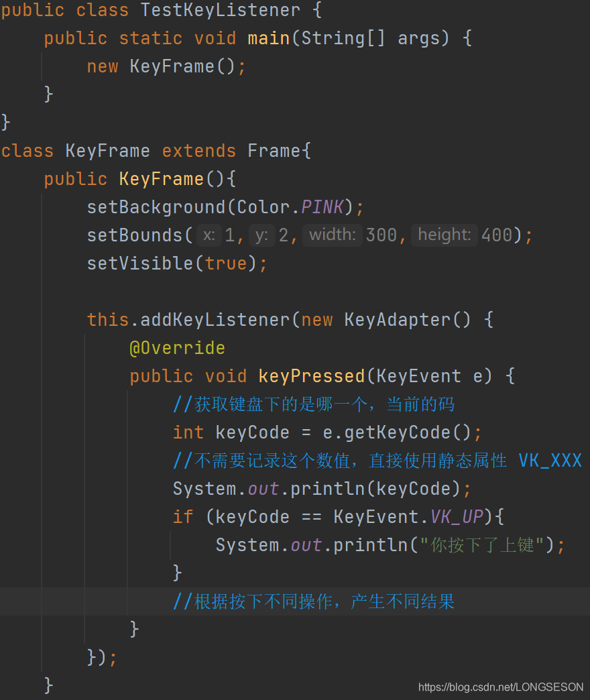The height and width of the screenshot is (700, 590).
Task: Click the 'height:' parameter hint
Action: click(x=445, y=235)
